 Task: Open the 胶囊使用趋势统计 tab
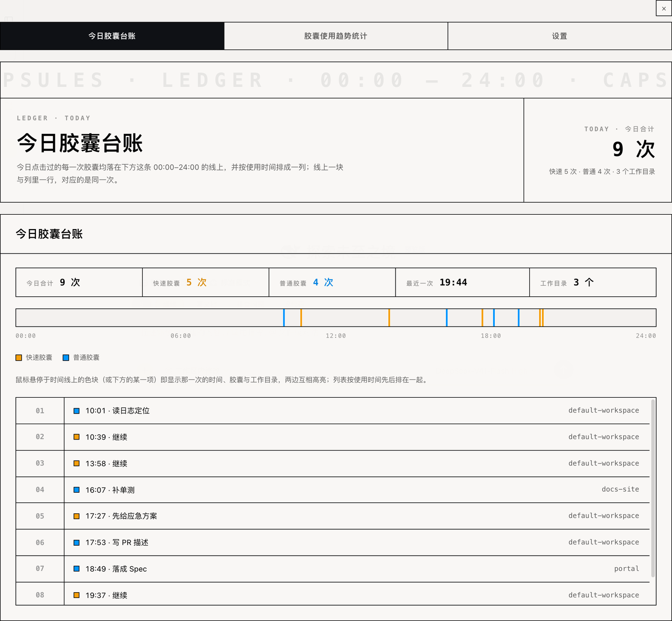tap(336, 36)
